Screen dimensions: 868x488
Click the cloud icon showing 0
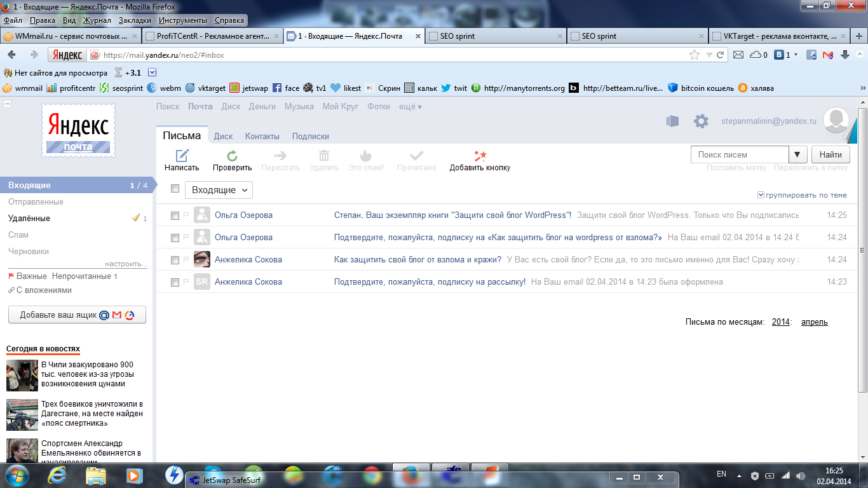click(x=756, y=55)
